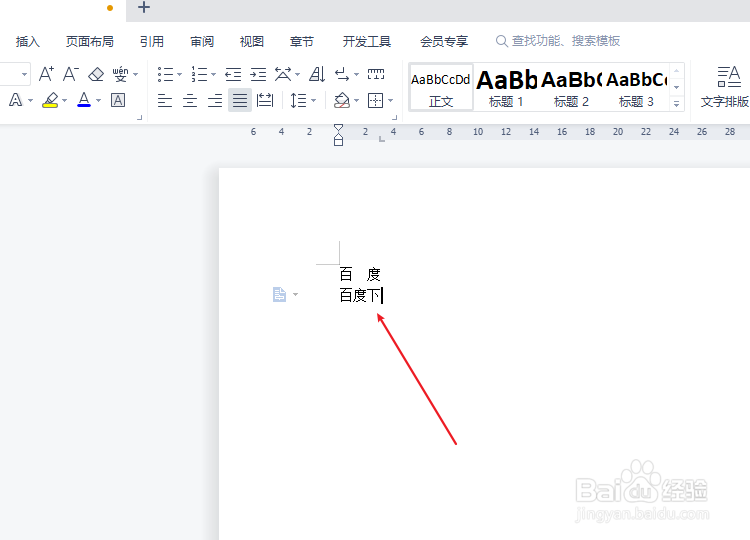Open the shading color dropdown arrow

click(x=356, y=100)
